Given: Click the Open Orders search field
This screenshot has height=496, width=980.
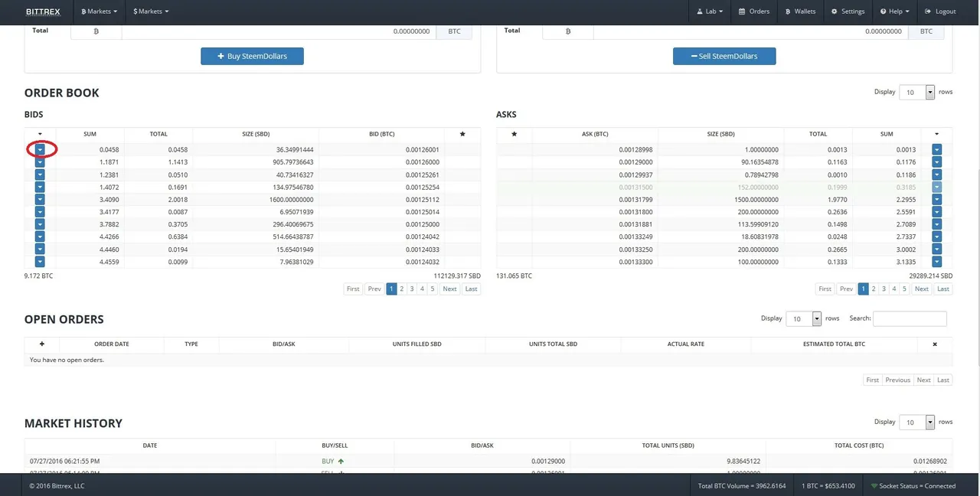Looking at the screenshot, I should pyautogui.click(x=910, y=319).
